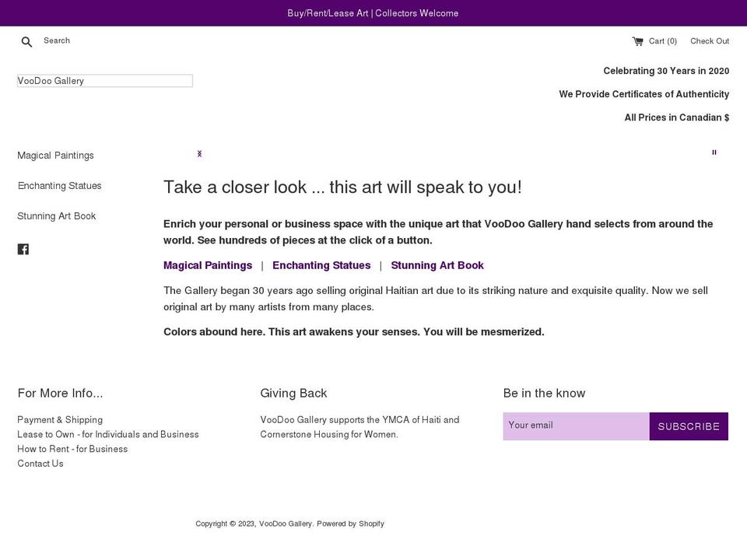Open Stunning Art Book from the sidebar
This screenshot has width=747, height=560.
[x=57, y=215]
